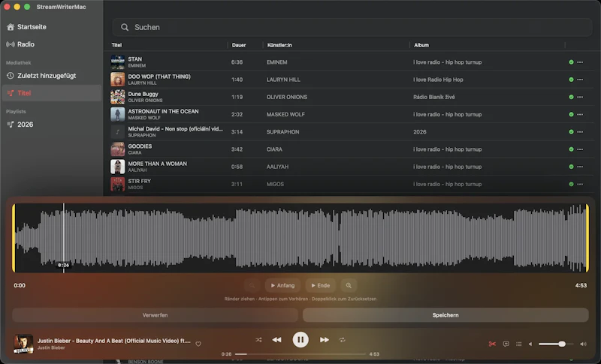Select the GOODIES track title
The height and width of the screenshot is (364, 601).
click(140, 146)
